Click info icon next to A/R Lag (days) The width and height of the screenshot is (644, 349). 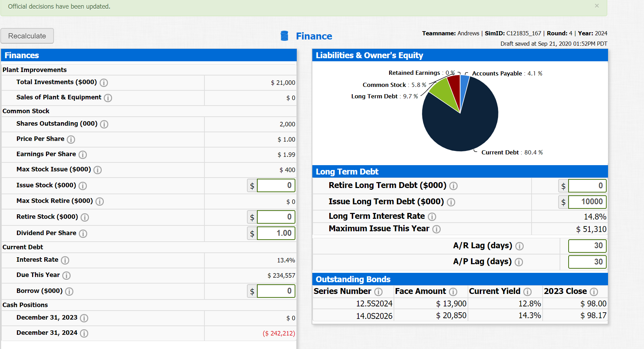click(519, 246)
